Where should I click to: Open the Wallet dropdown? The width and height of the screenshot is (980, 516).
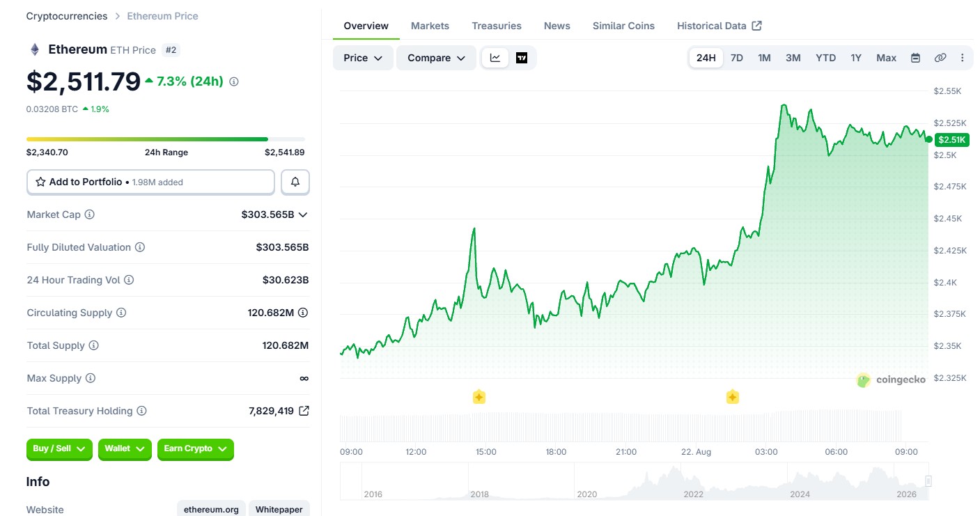125,449
